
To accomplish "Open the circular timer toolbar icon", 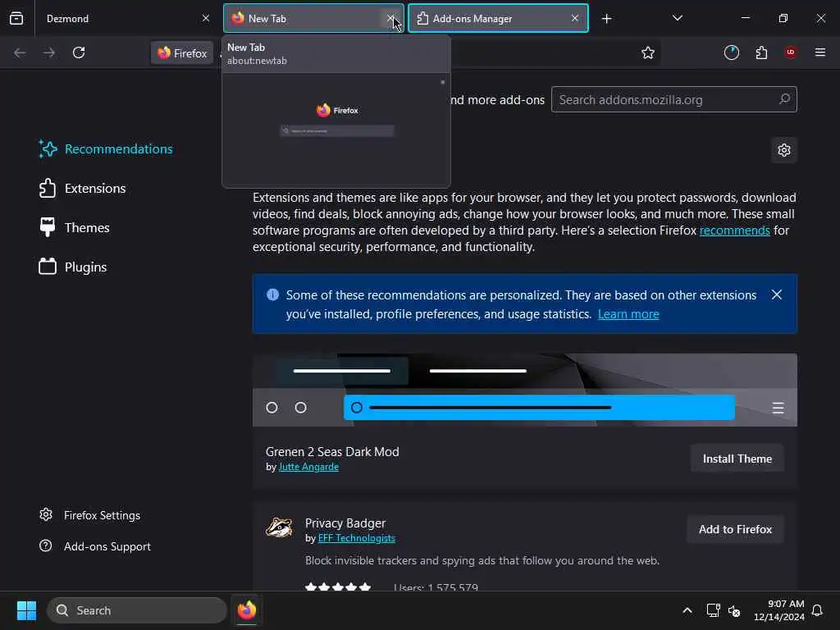I will (732, 52).
